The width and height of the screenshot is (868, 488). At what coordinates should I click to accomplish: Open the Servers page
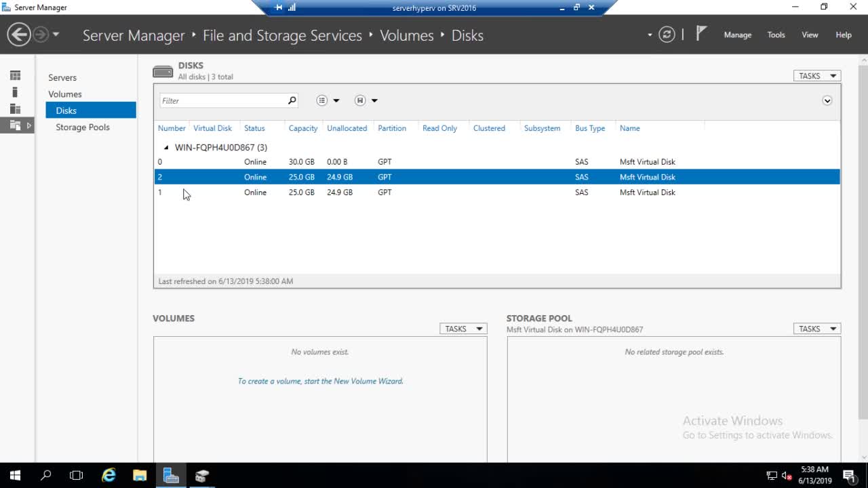[x=62, y=77]
